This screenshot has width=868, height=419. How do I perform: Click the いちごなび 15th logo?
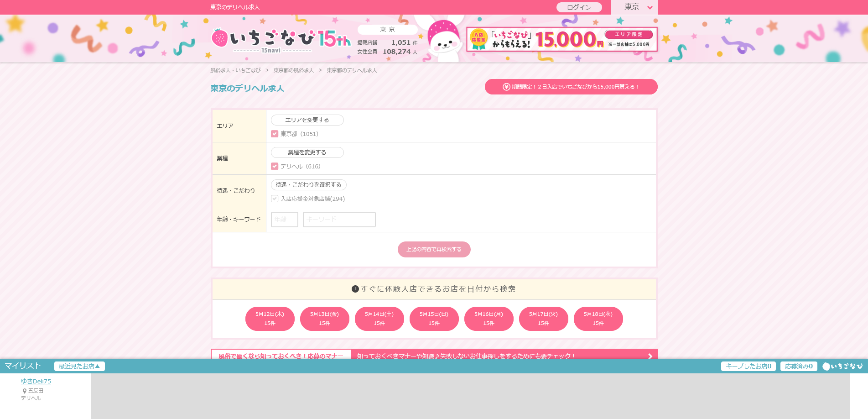(x=281, y=40)
